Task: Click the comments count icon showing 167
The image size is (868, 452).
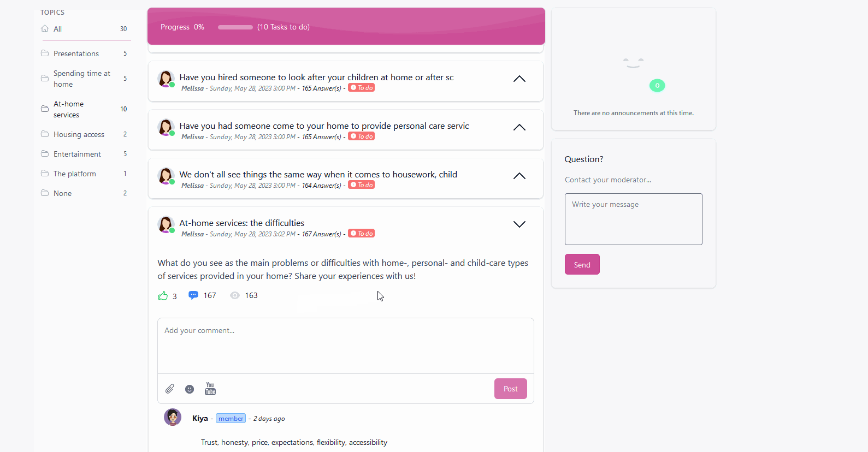Action: point(193,295)
